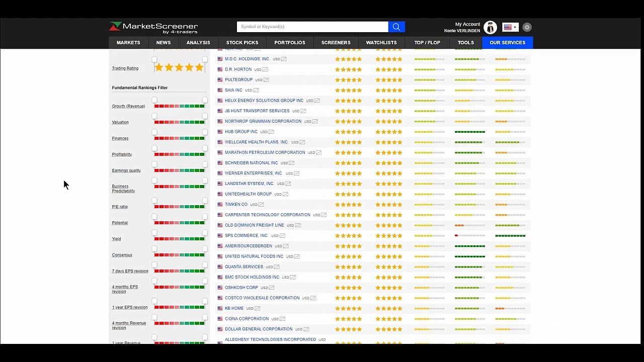This screenshot has width=644, height=362.
Task: View chart icon for Helix Energy Solutions
Action: [x=317, y=101]
